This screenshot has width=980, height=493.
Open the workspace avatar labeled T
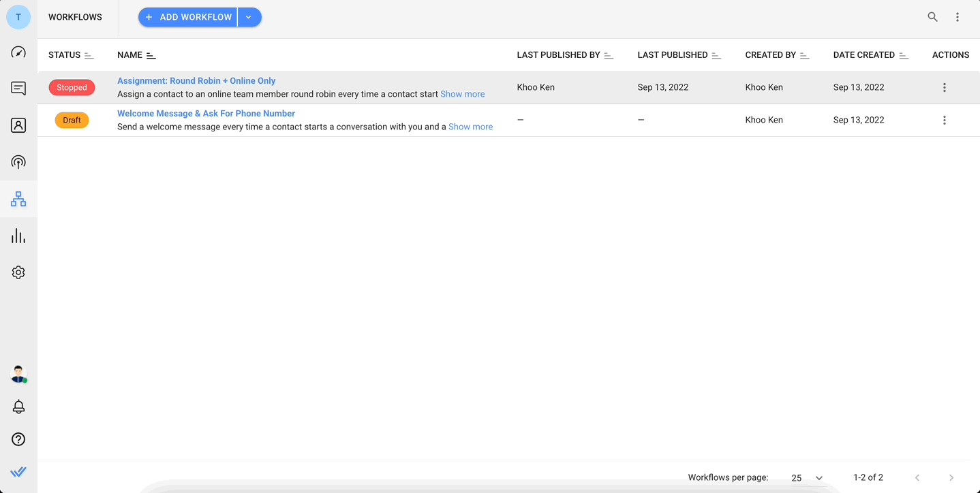coord(18,17)
